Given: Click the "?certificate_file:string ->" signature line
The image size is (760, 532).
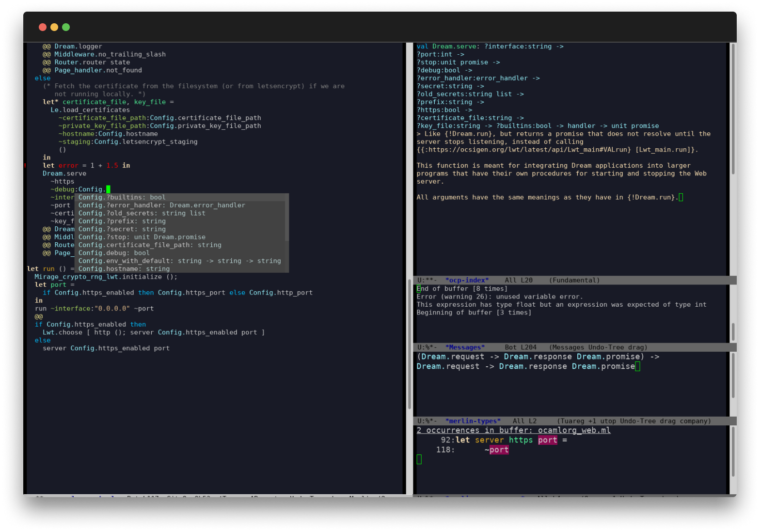Looking at the screenshot, I should pos(470,118).
